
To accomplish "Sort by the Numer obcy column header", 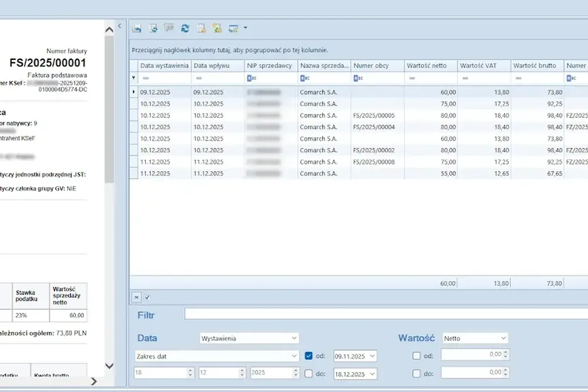I will pyautogui.click(x=378, y=66).
